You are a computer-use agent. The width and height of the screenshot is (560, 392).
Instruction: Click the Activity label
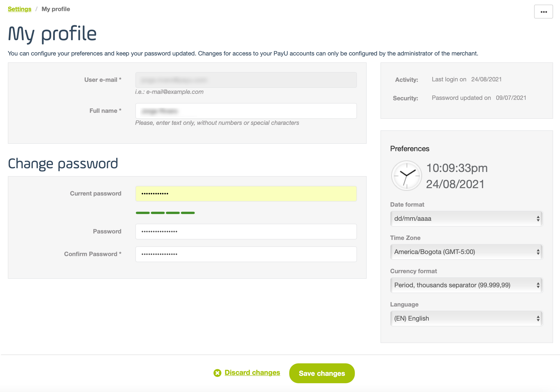pyautogui.click(x=406, y=80)
